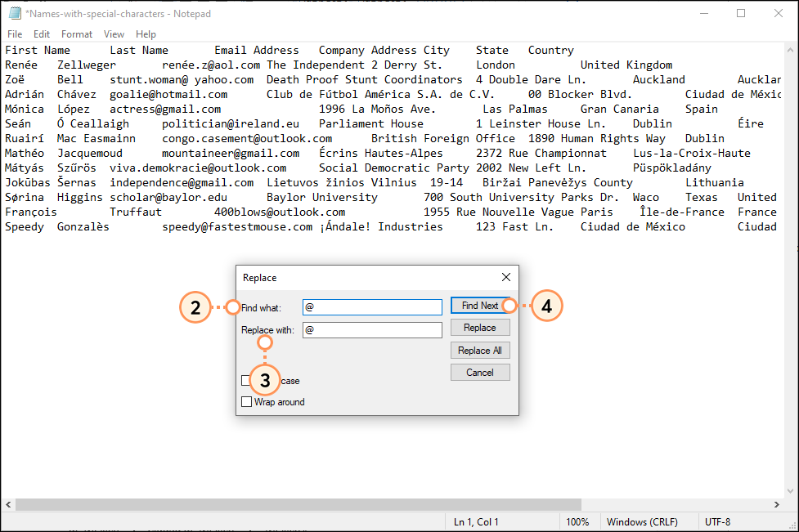Cancel the Replace dialog

click(480, 373)
